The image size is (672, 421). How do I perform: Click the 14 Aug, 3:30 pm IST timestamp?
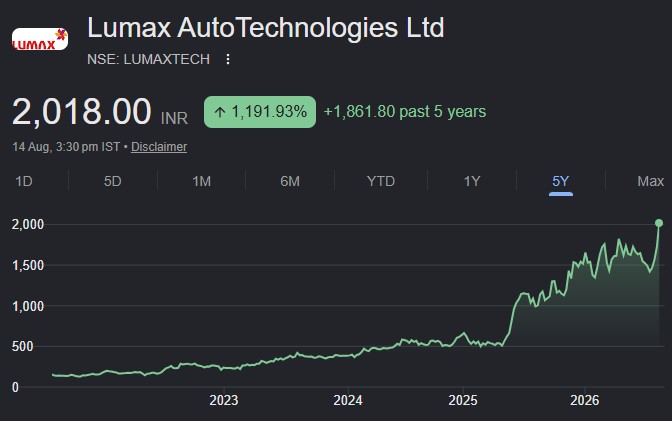tap(66, 147)
